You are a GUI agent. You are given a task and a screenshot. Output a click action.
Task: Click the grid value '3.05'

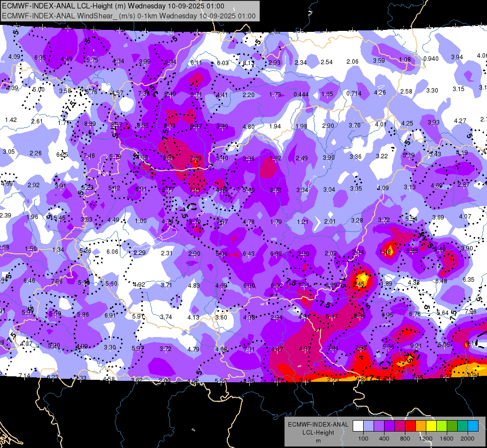[8, 152]
